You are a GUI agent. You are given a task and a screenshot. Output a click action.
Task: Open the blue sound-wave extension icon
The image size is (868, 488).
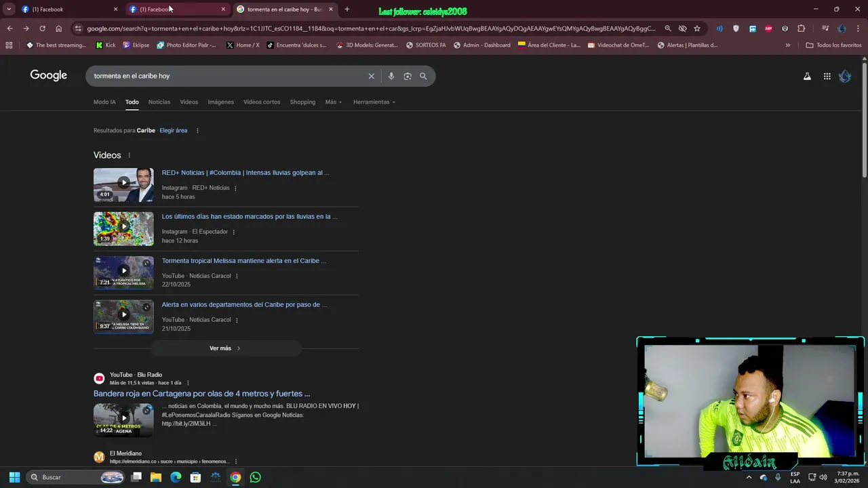pos(719,28)
